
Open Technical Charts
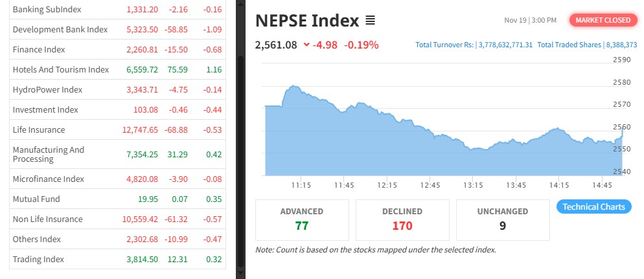pyautogui.click(x=593, y=206)
